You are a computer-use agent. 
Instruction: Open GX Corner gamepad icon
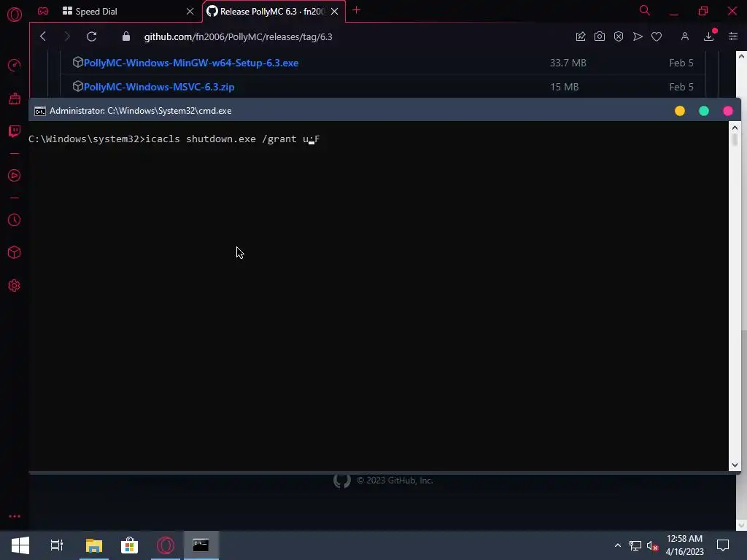(x=43, y=11)
